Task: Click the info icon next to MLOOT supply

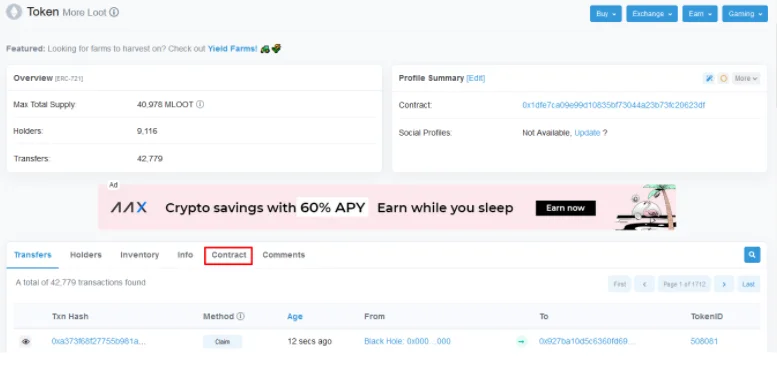Action: coord(200,105)
